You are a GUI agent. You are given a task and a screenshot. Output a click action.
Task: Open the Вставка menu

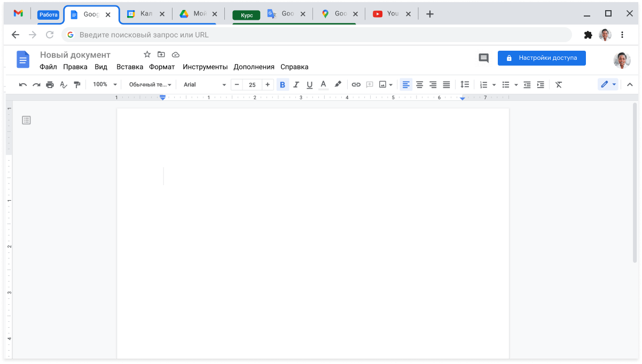(x=130, y=67)
